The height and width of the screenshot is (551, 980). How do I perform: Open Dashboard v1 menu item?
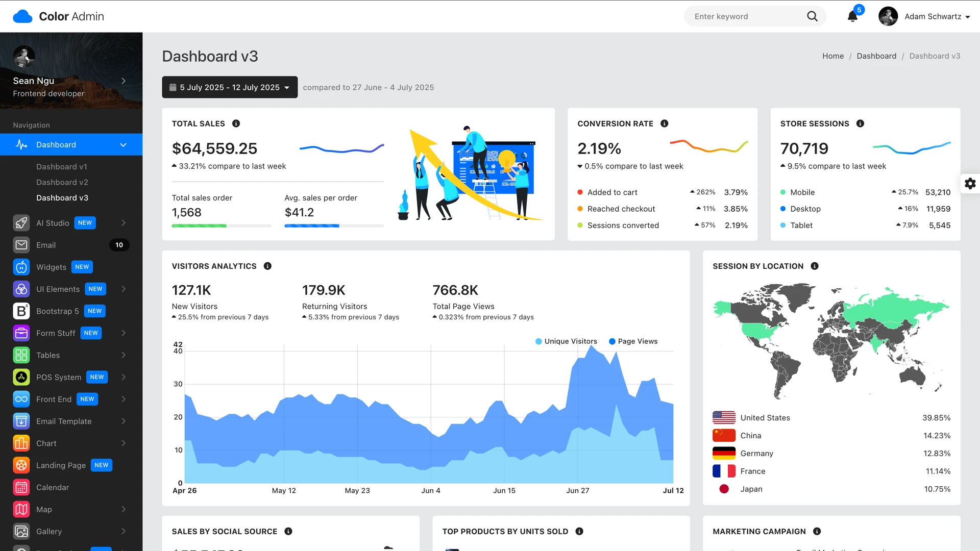pyautogui.click(x=62, y=167)
